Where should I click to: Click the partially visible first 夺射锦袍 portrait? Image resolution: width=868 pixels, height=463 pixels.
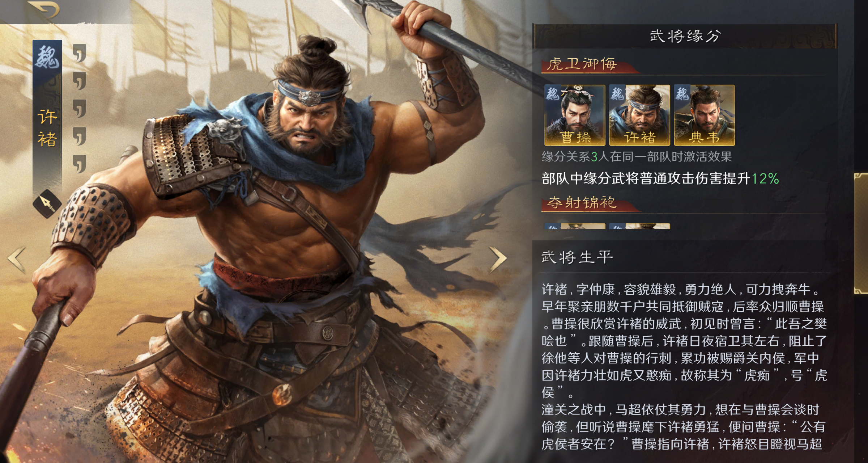(x=575, y=226)
